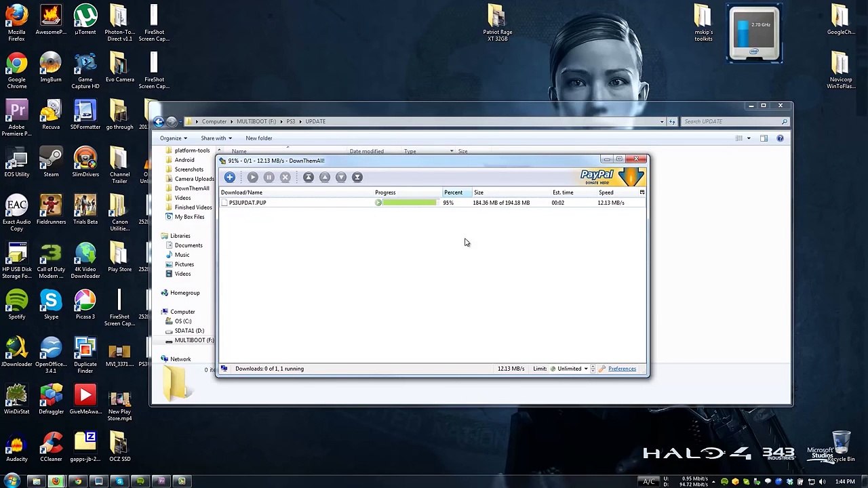Screen dimensions: 868x488
Task: Show hidden system tray icons arrow
Action: (715, 482)
